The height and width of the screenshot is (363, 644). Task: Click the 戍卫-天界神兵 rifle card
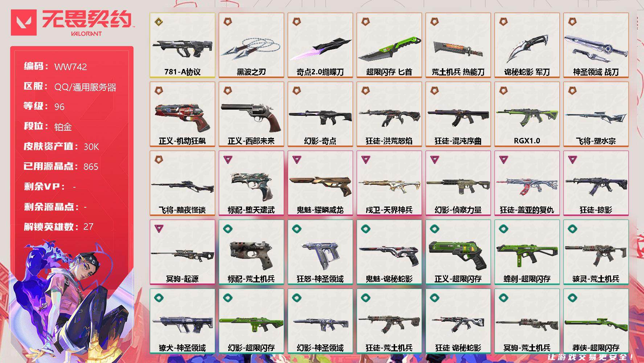tap(389, 183)
